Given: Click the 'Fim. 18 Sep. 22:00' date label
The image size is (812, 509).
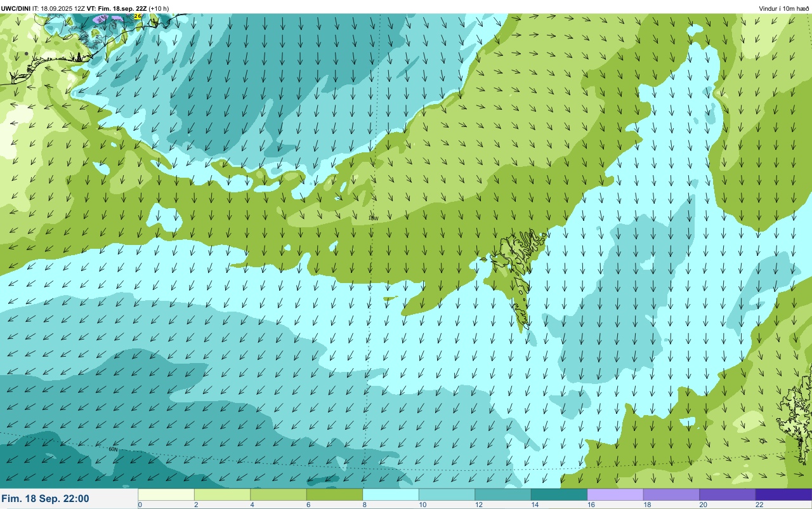Looking at the screenshot, I should coord(45,499).
